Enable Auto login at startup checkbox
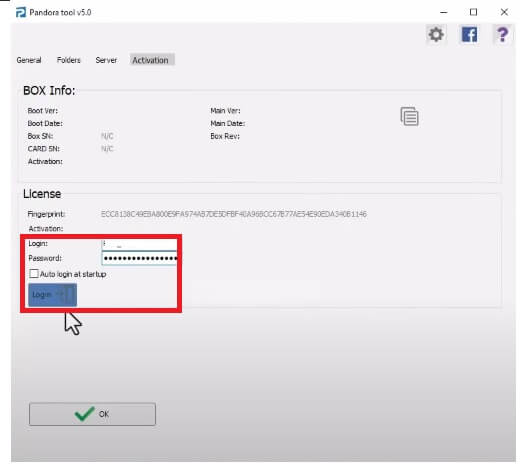Image resolution: width=527 pixels, height=466 pixels. click(x=34, y=274)
